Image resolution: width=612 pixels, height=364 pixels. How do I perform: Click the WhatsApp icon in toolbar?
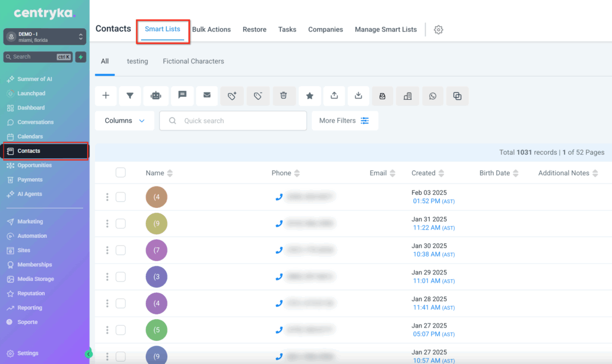(433, 96)
